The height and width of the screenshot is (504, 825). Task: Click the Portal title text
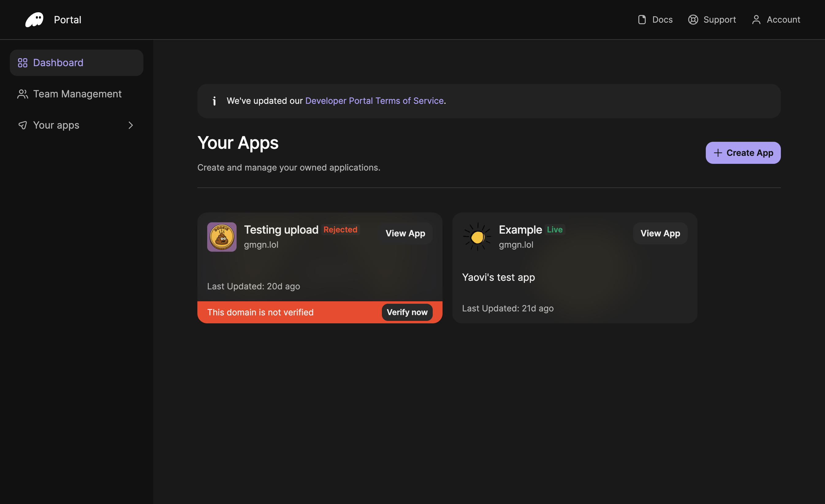68,20
